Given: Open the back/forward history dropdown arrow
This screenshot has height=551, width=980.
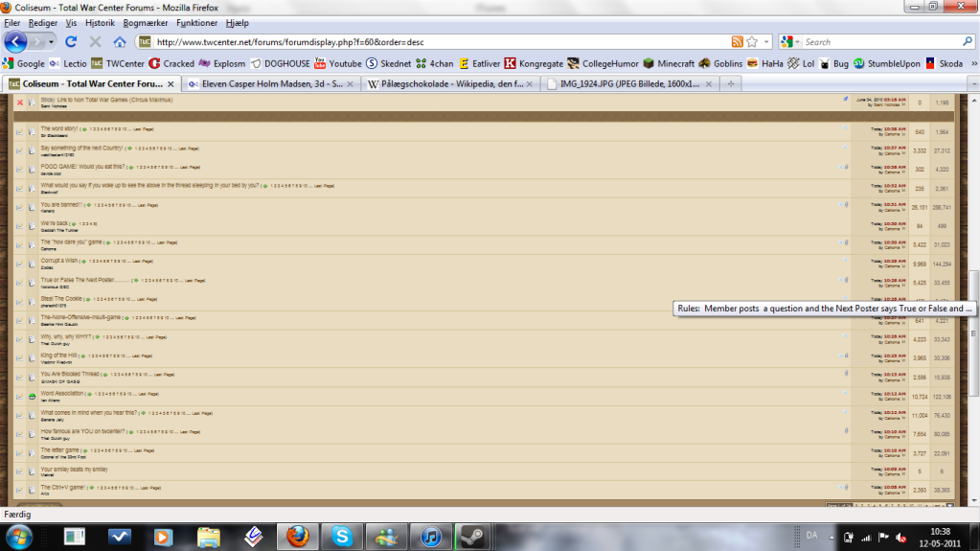Looking at the screenshot, I should pyautogui.click(x=51, y=42).
